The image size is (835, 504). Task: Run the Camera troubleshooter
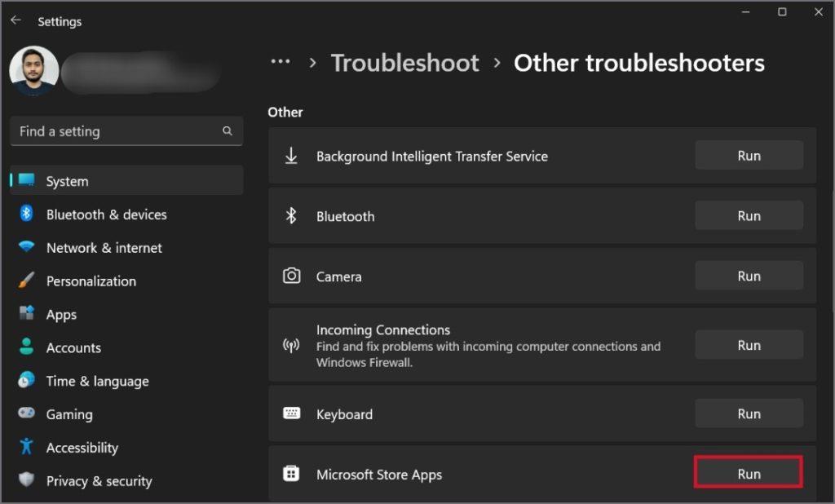coord(749,276)
